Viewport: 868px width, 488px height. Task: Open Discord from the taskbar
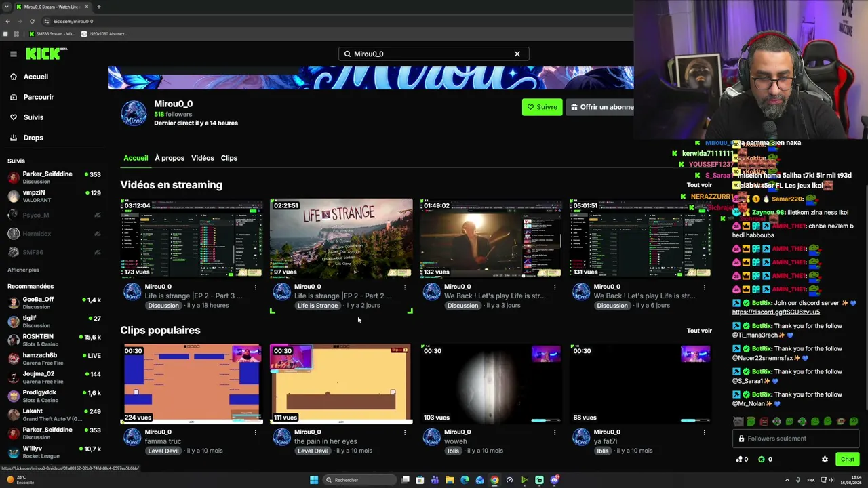click(x=555, y=480)
